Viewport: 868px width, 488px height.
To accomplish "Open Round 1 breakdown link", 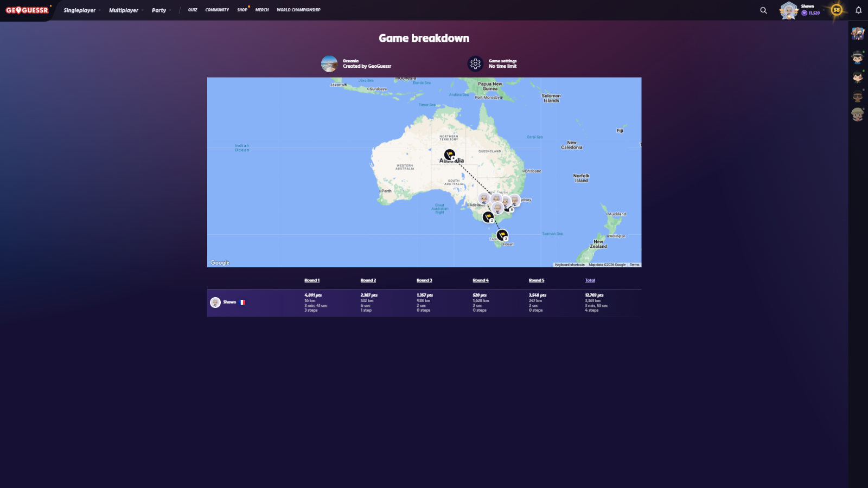I will (312, 280).
